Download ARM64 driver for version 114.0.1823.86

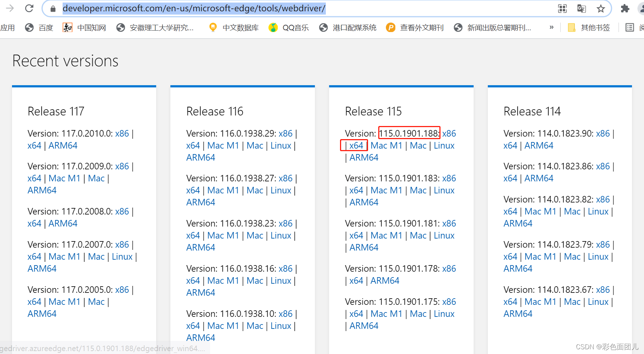(539, 178)
